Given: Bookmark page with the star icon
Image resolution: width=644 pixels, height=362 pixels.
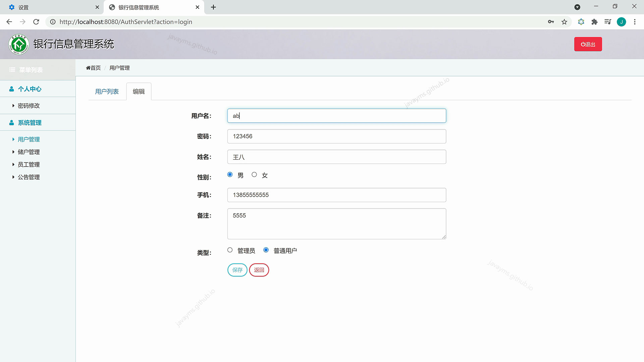Looking at the screenshot, I should (x=564, y=22).
